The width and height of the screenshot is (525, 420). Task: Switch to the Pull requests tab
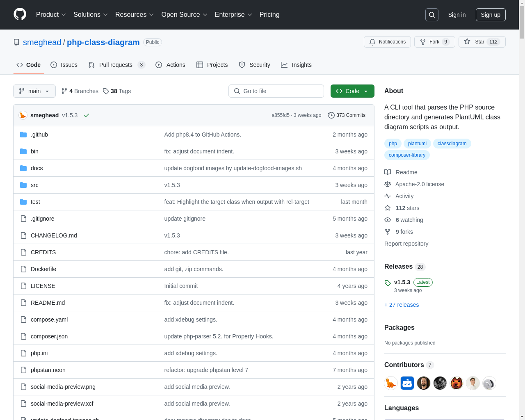click(x=117, y=65)
